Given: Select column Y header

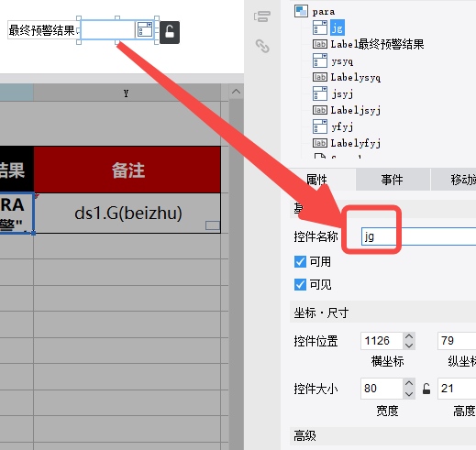Looking at the screenshot, I should pos(127,93).
